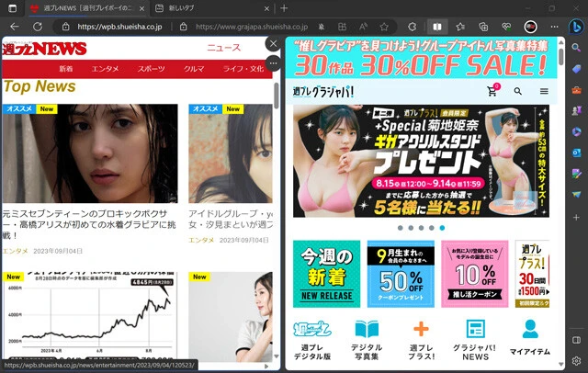The width and height of the screenshot is (588, 373).
Task: Click the Read aloud icon in address bar
Action: click(x=363, y=27)
